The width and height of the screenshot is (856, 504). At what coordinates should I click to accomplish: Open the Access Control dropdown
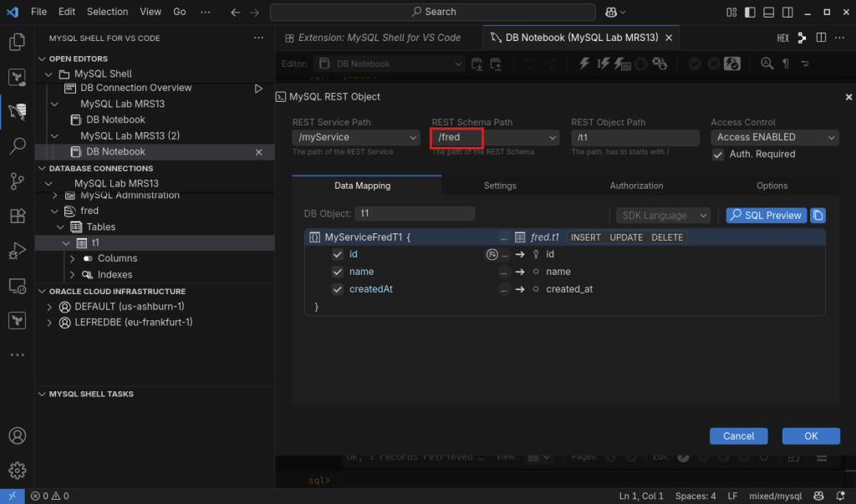775,138
